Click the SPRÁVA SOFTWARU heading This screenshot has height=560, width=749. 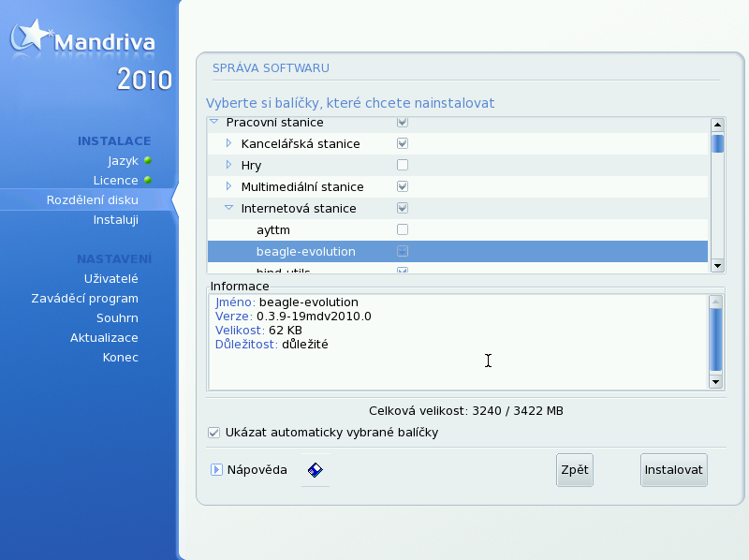[x=271, y=68]
